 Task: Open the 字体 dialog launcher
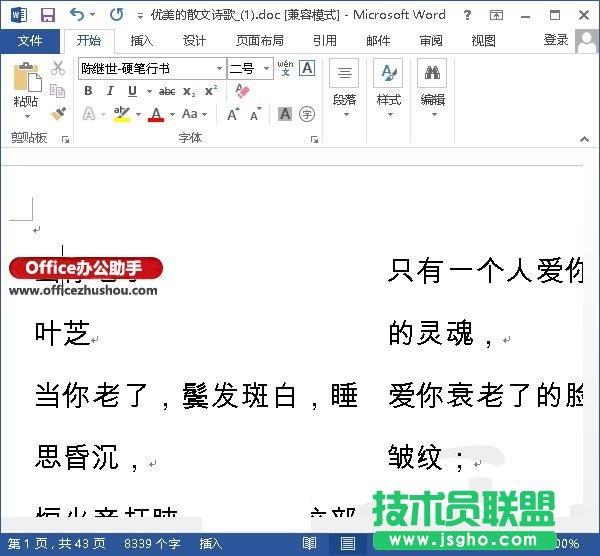coord(314,139)
